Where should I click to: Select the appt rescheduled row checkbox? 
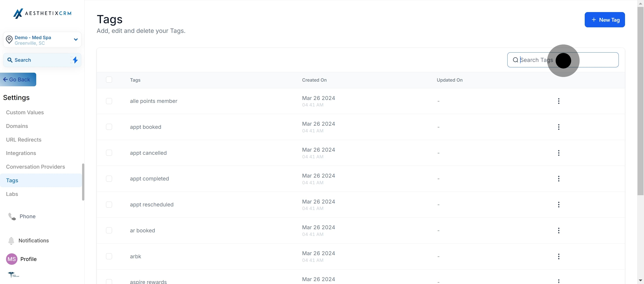click(109, 205)
